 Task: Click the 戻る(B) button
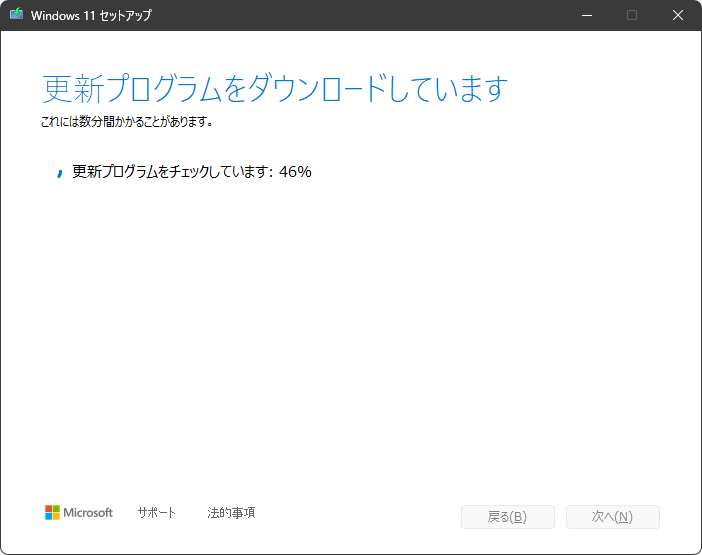click(x=508, y=517)
